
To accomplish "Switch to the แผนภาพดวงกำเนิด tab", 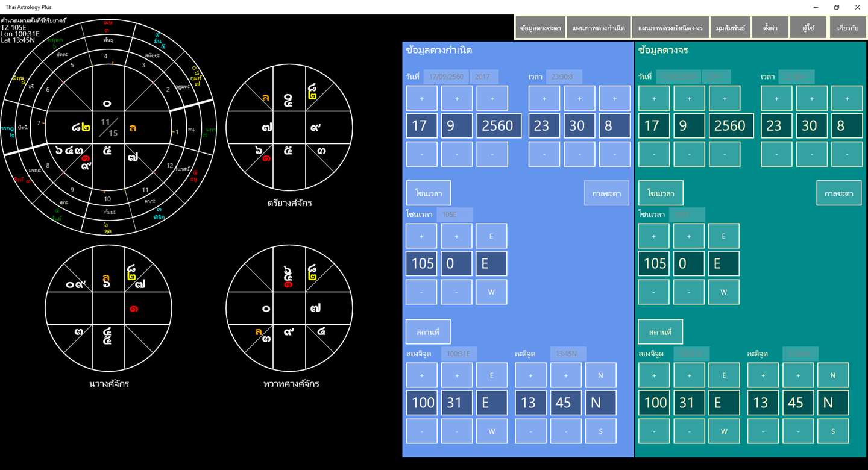I will click(x=599, y=28).
